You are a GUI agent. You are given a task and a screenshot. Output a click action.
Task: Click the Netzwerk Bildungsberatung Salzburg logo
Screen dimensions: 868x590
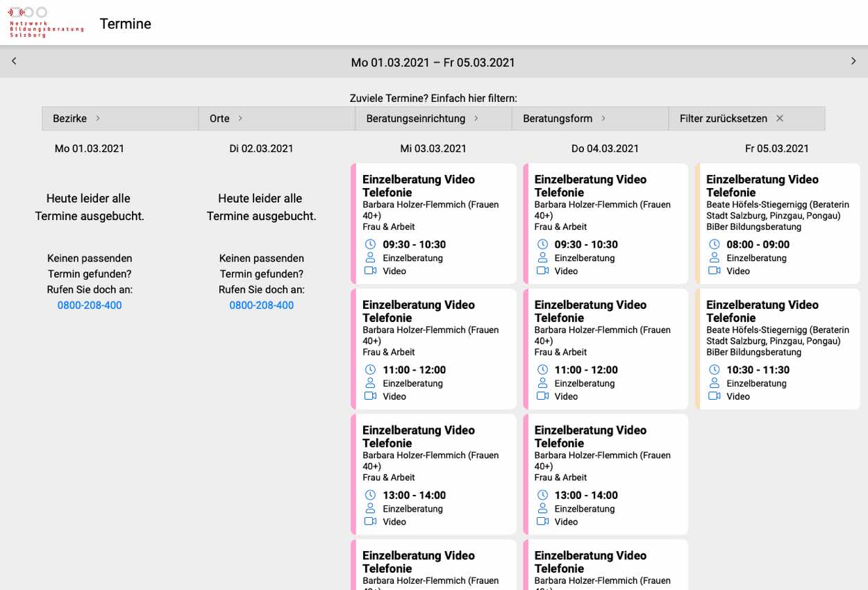[x=46, y=22]
